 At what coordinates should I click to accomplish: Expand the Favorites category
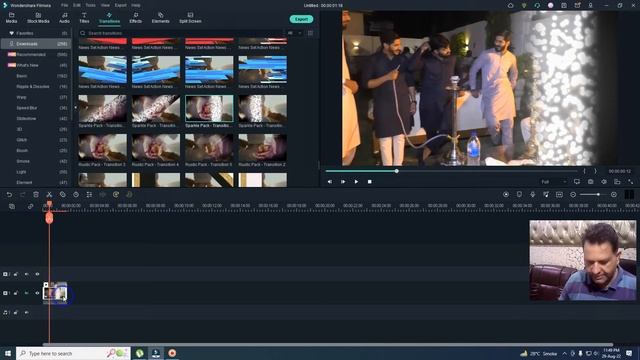[x=36, y=33]
